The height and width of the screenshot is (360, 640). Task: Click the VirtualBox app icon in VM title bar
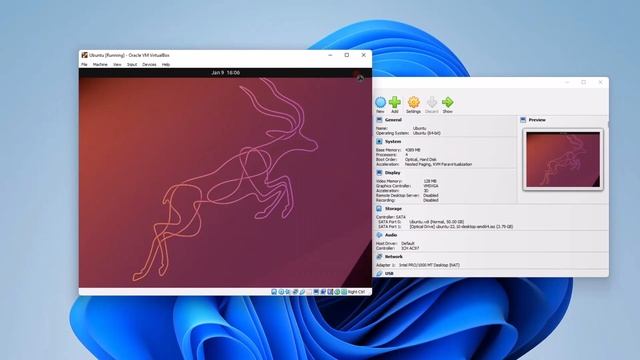84,55
